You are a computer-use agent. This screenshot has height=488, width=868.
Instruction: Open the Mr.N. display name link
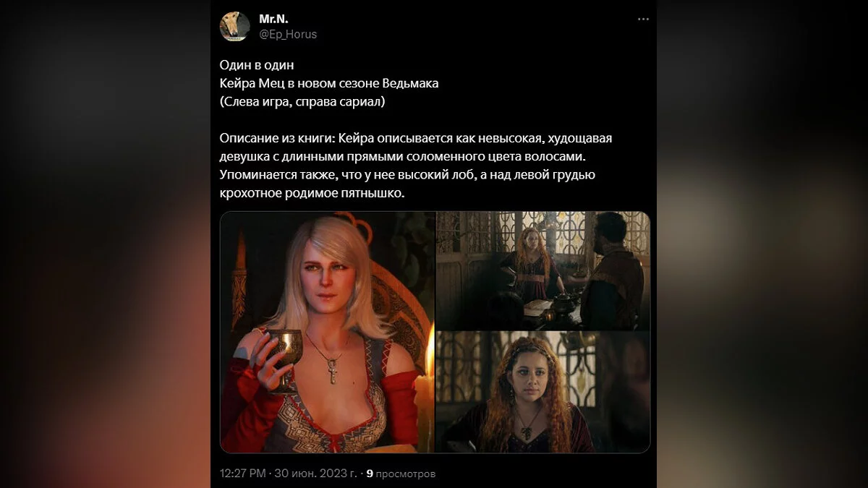[273, 19]
